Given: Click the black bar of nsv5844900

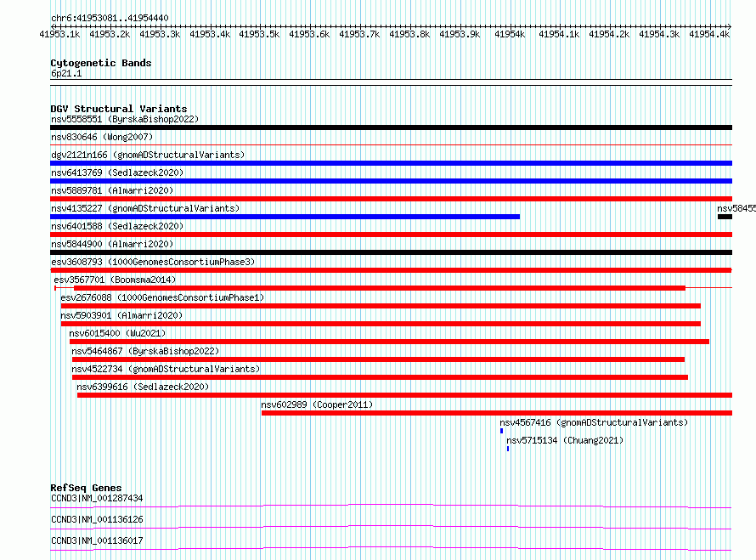Looking at the screenshot, I should point(391,252).
